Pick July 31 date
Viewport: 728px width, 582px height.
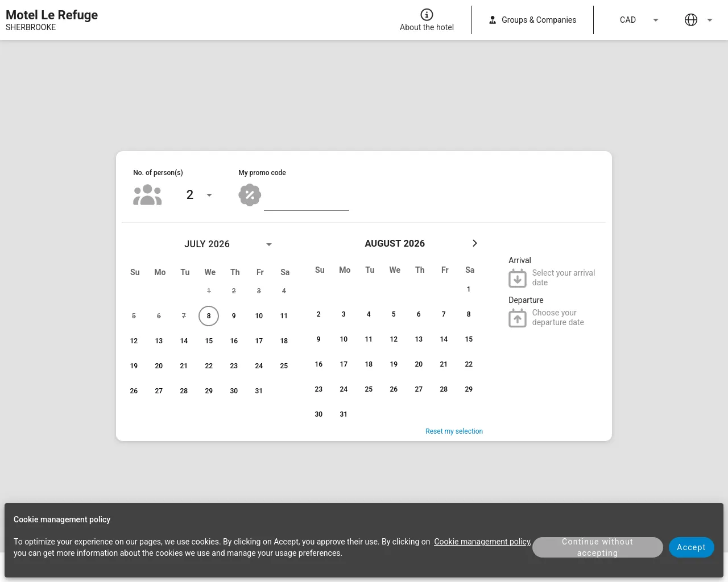click(259, 391)
